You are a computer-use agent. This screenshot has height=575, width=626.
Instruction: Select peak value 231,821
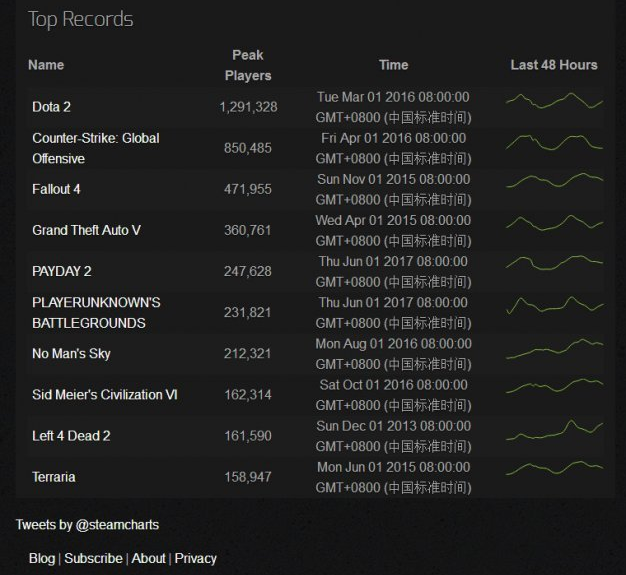coord(248,313)
